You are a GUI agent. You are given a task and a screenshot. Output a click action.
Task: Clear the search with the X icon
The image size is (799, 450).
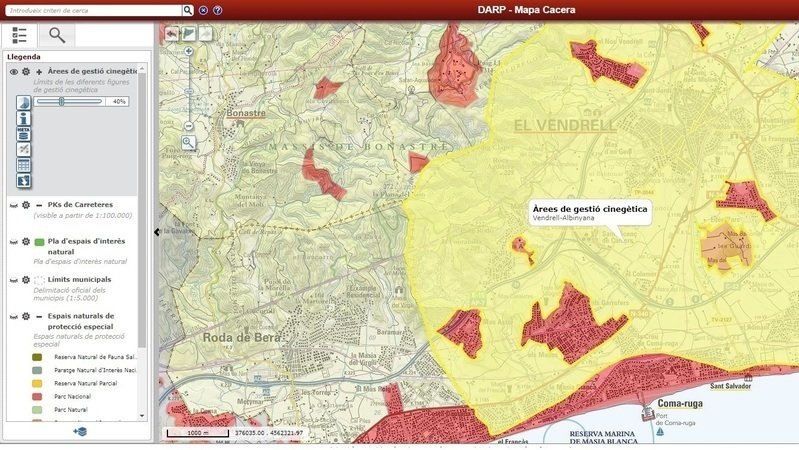(x=203, y=10)
